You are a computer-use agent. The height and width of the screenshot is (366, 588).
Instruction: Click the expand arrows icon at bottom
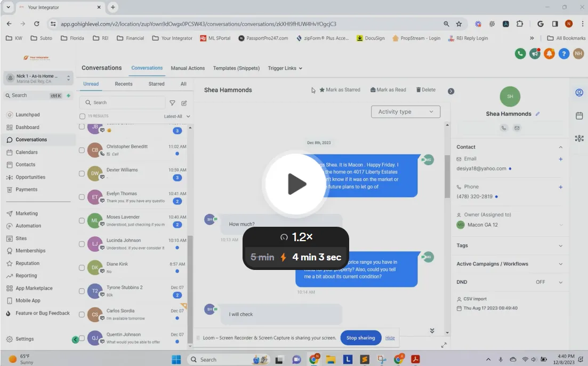click(x=444, y=345)
